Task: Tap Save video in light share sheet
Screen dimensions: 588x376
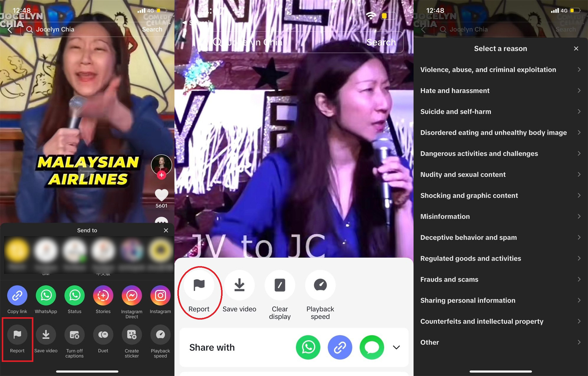Action: pyautogui.click(x=239, y=285)
